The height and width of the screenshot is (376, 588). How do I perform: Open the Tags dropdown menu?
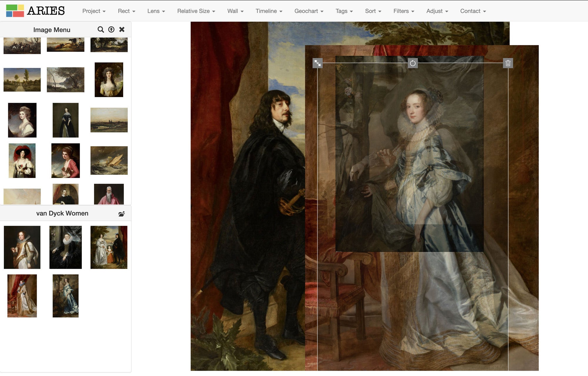click(344, 11)
